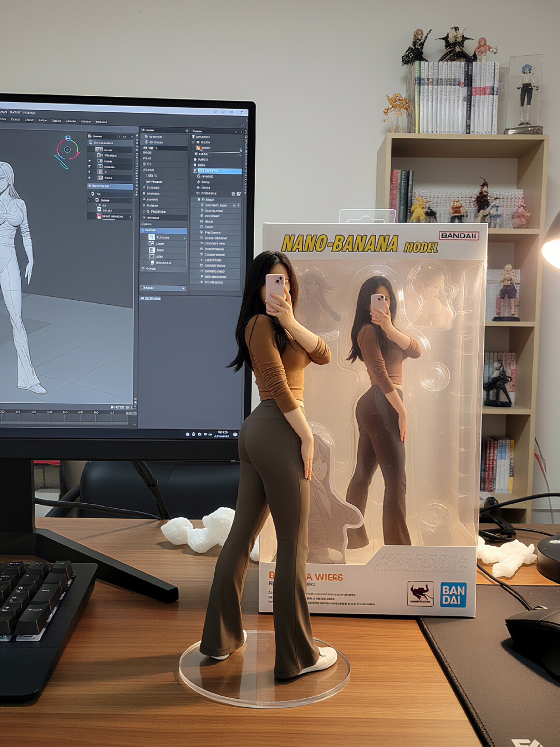Open the clock in the taskbar system tray
Image resolution: width=560 pixels, height=747 pixels.
tap(223, 433)
